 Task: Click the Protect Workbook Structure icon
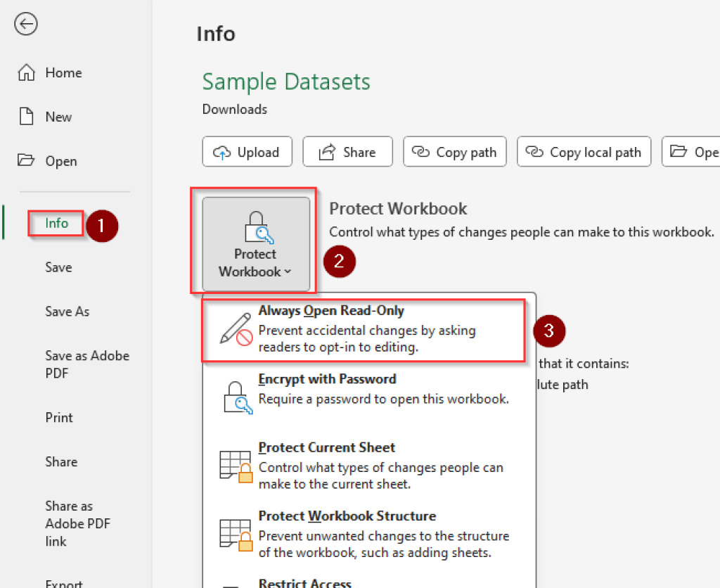point(235,533)
